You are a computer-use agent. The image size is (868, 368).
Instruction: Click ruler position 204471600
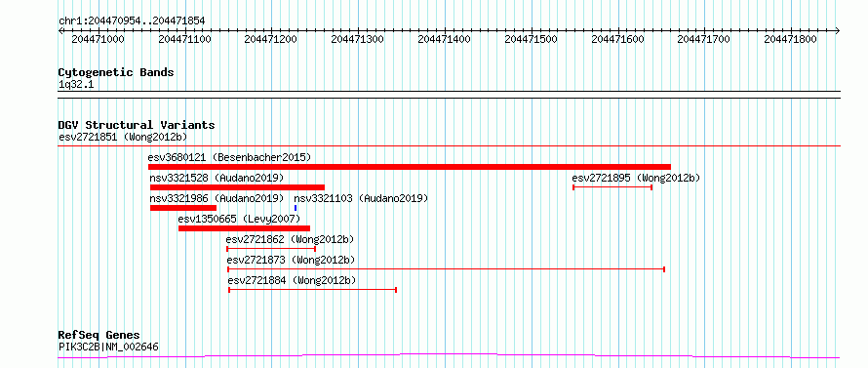617,39
